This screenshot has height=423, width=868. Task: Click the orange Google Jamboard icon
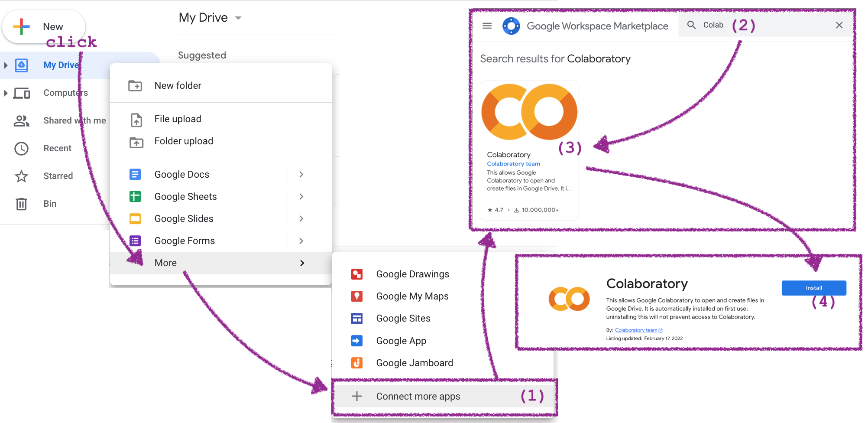tap(357, 363)
